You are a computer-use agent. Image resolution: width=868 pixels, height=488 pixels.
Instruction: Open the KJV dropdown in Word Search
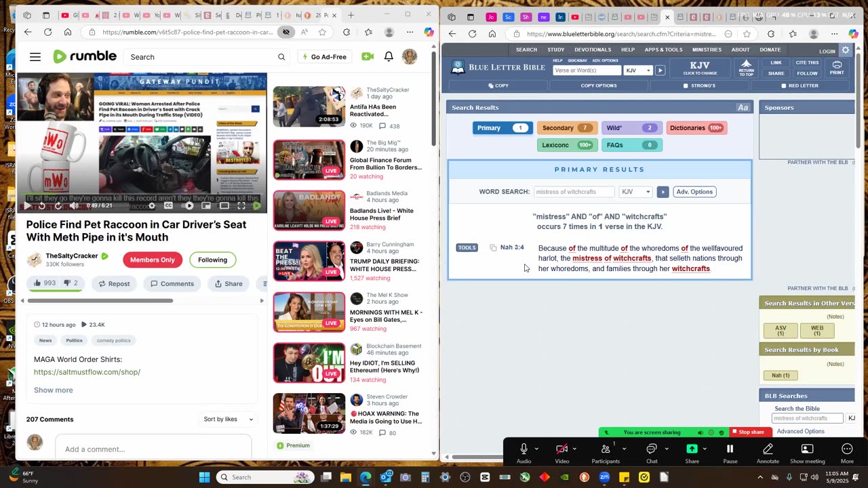(x=636, y=192)
